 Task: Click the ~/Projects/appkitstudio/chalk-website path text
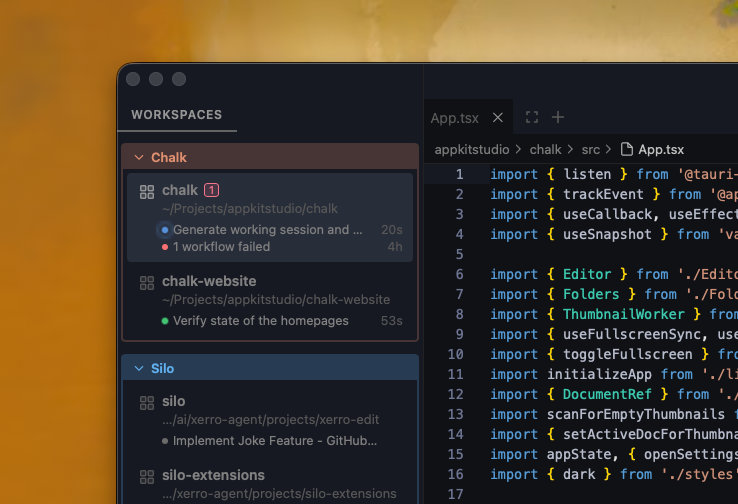pyautogui.click(x=276, y=300)
